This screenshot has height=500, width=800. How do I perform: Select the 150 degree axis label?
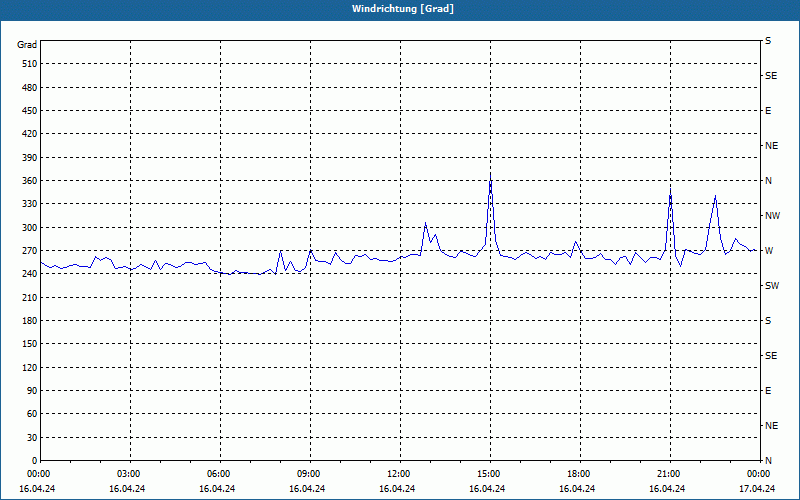pos(29,343)
